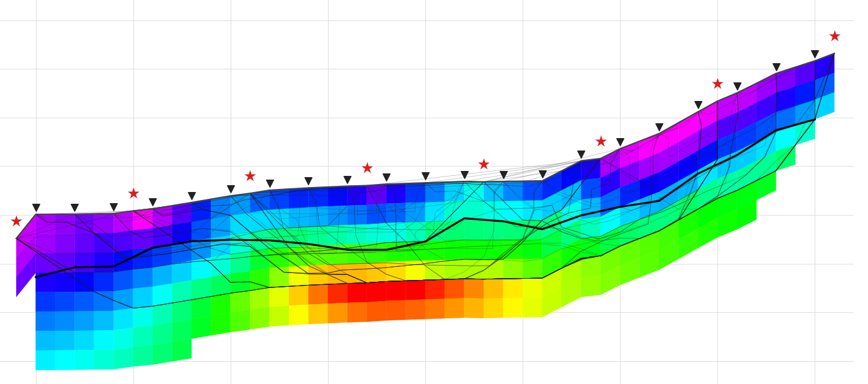
Task: Select the fifth red star from the left
Action: click(x=484, y=164)
